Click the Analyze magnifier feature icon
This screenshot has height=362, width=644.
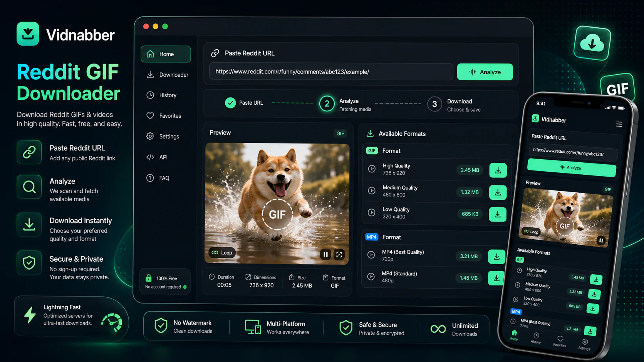[29, 187]
